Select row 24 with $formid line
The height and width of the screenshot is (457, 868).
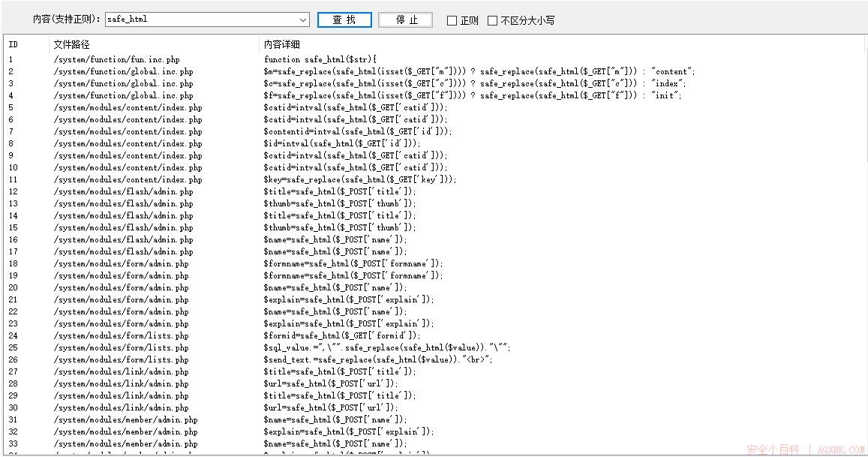[x=121, y=335]
